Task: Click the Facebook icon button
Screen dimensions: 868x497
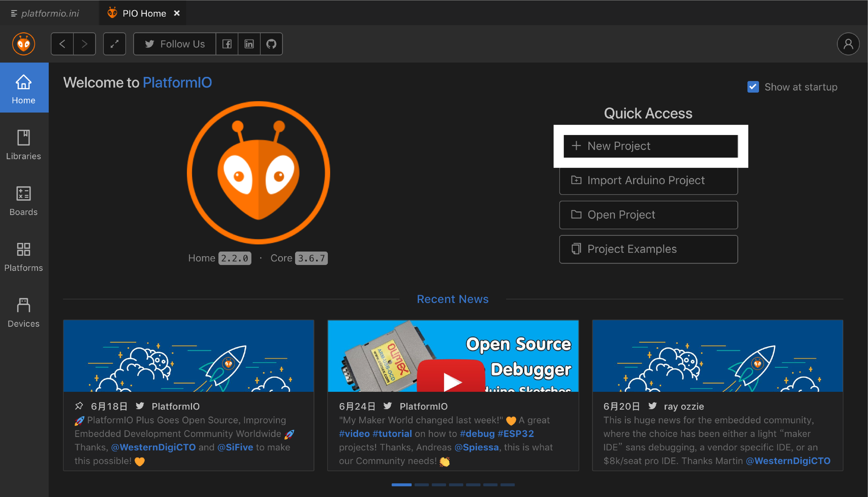Action: (x=227, y=44)
